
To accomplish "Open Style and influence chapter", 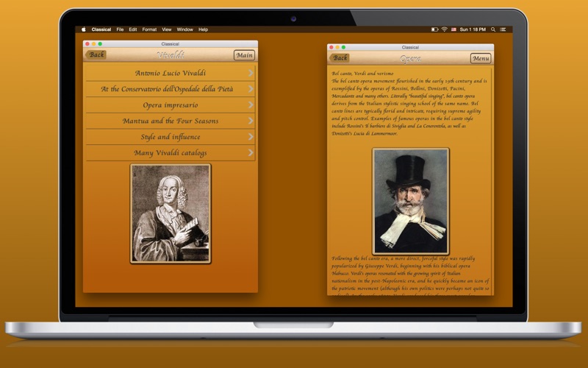I will click(171, 137).
